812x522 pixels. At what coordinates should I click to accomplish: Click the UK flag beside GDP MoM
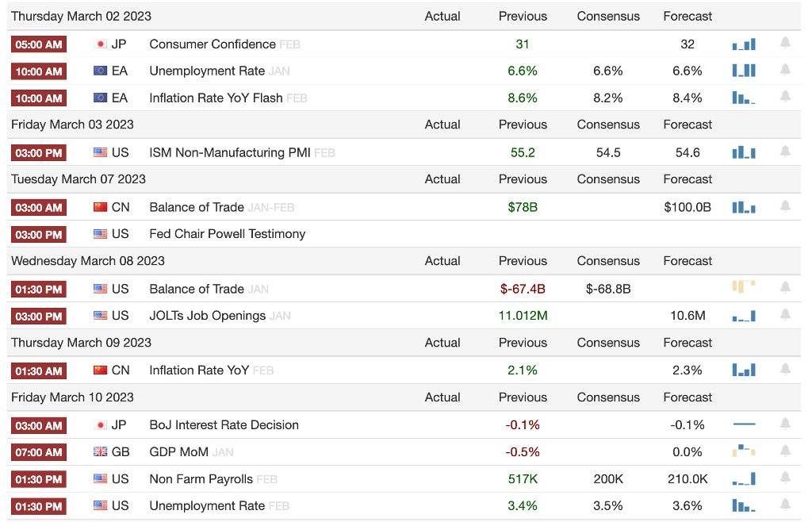click(101, 451)
